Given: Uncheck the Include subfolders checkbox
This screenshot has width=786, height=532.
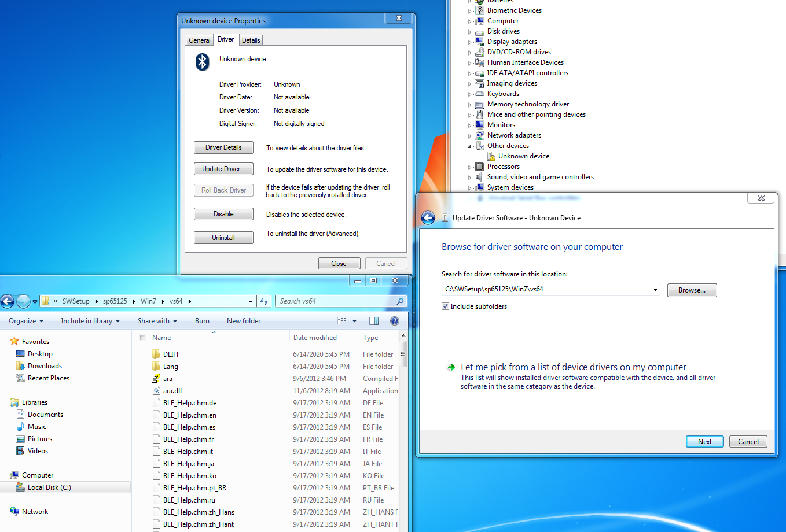Looking at the screenshot, I should pyautogui.click(x=445, y=306).
